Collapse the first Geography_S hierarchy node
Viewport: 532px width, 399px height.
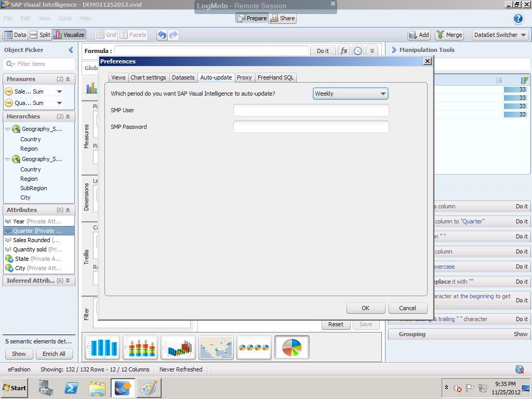[8, 129]
